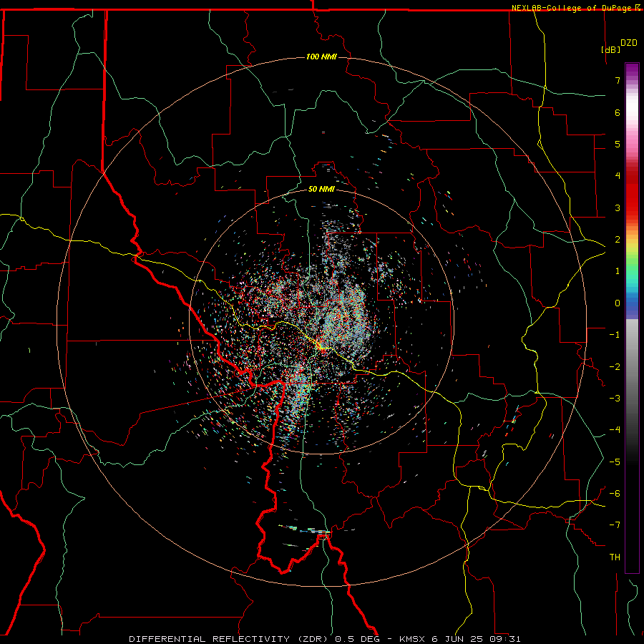The image size is (644, 644).
Task: Click the TH label on the color scale
Action: coord(615,557)
